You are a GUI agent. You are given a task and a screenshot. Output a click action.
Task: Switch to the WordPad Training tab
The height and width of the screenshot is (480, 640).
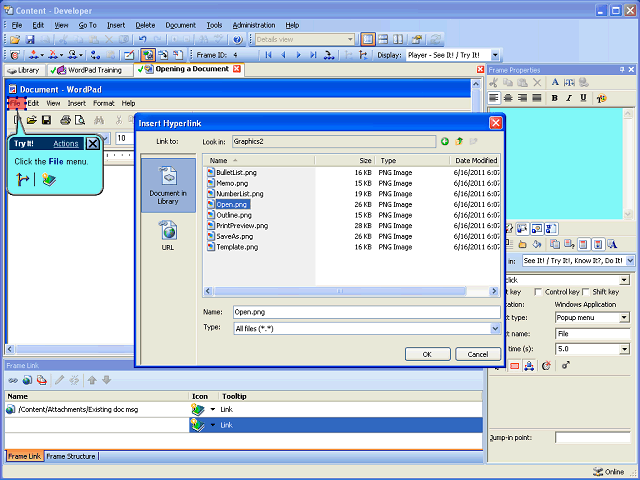coord(90,70)
